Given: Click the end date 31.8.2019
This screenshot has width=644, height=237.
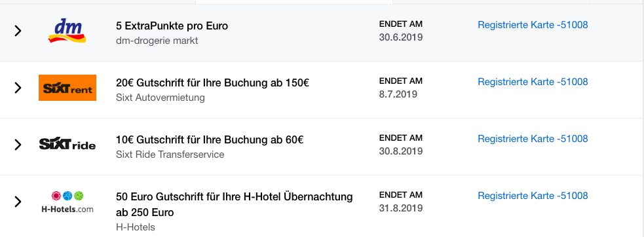Looking at the screenshot, I should [401, 208].
